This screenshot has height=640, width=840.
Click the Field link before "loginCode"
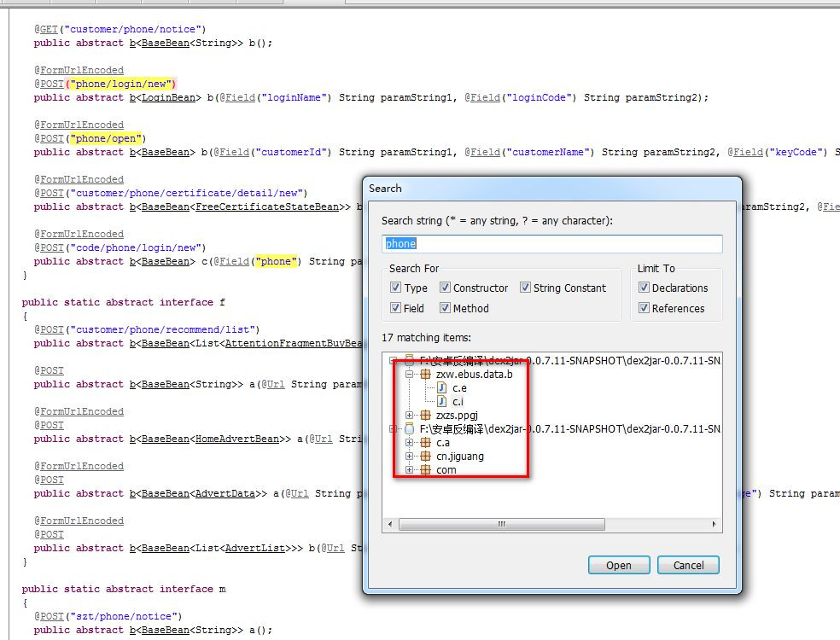coord(486,97)
